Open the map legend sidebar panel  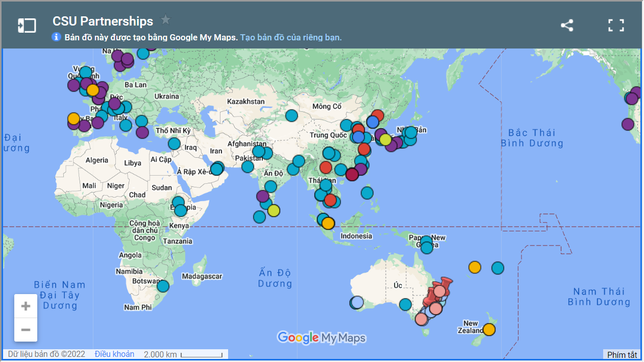tap(27, 26)
